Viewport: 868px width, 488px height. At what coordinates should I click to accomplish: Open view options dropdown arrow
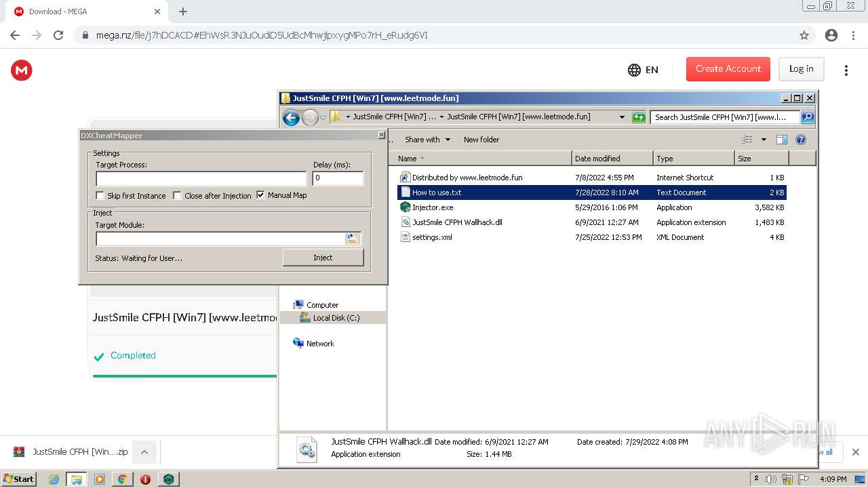tap(764, 140)
